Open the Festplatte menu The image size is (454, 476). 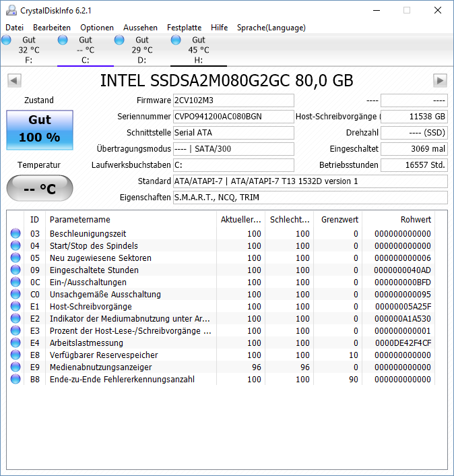184,28
